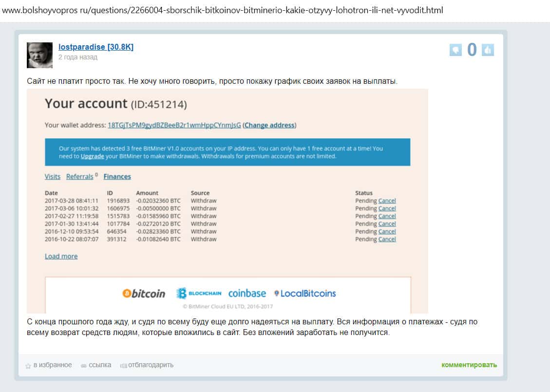Click the ссылка text link
550x392 pixels.
click(x=100, y=365)
